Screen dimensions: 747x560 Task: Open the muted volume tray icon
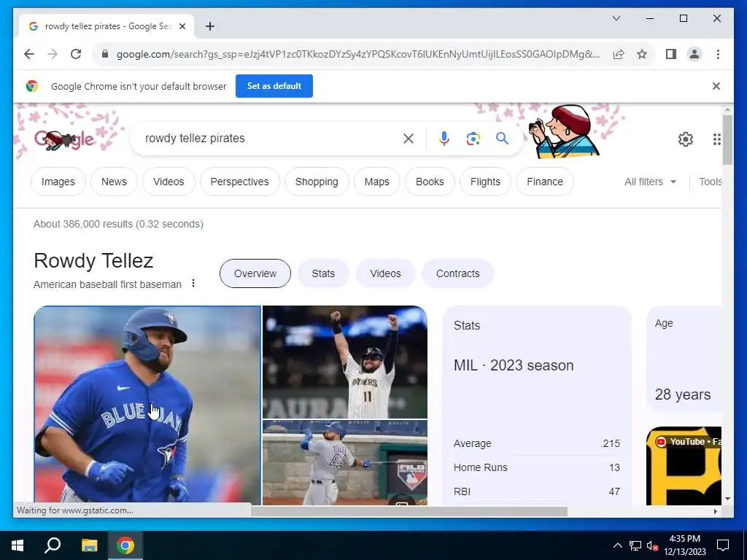[x=652, y=545]
